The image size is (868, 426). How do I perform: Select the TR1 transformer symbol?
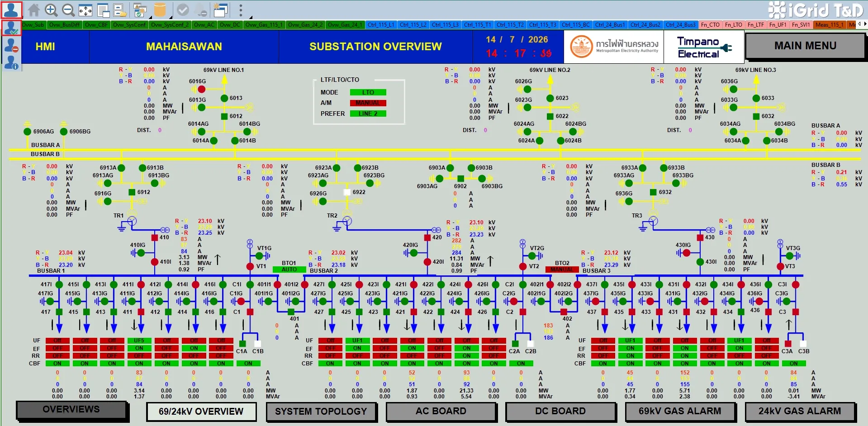(x=132, y=221)
